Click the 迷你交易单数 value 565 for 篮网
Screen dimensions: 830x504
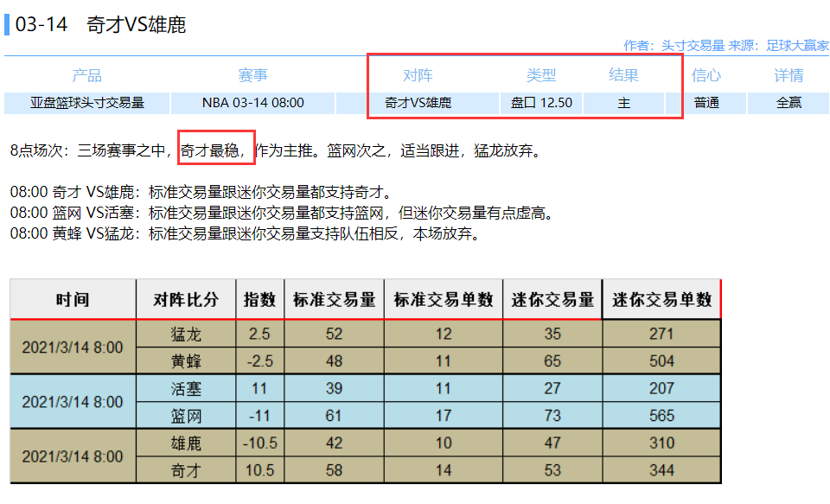click(661, 416)
